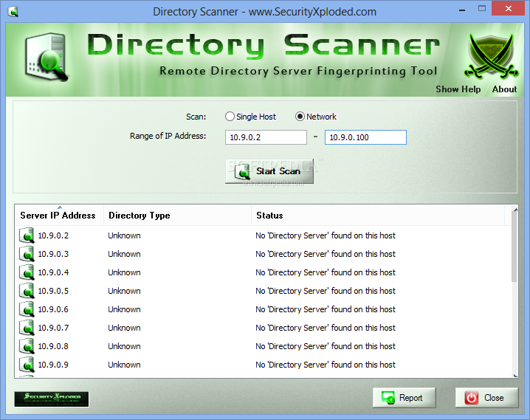Click the Directory Scanner server magnifier logo

(46, 57)
